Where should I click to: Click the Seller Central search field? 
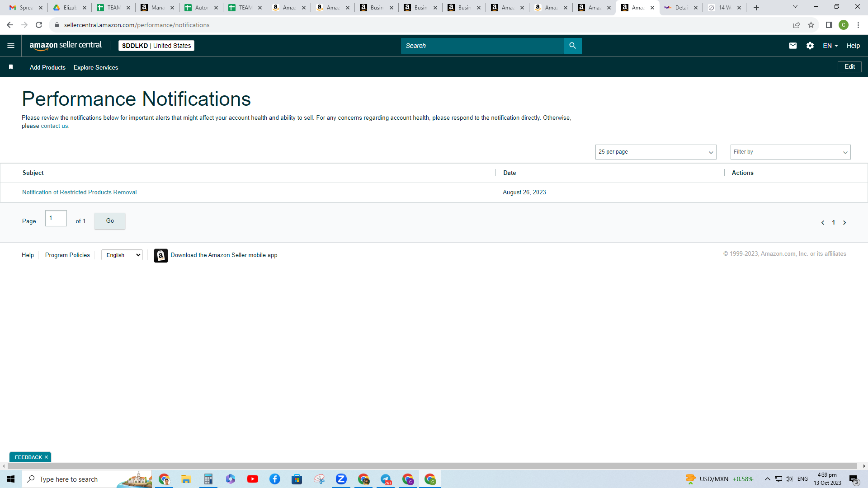482,46
